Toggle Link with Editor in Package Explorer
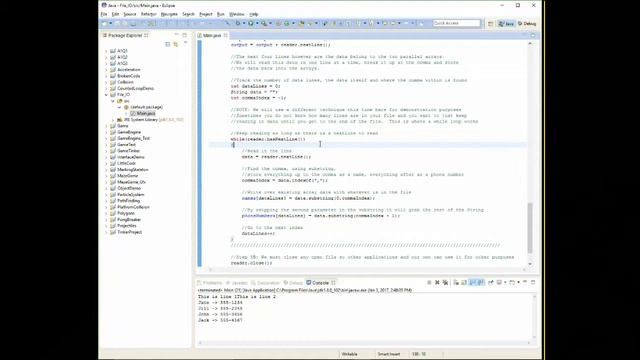 pyautogui.click(x=176, y=44)
